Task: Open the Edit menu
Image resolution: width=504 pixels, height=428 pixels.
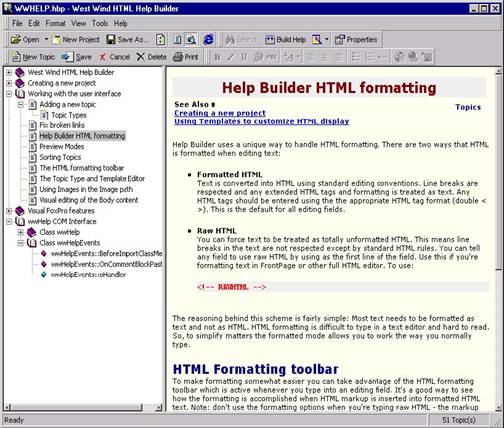Action: 34,23
